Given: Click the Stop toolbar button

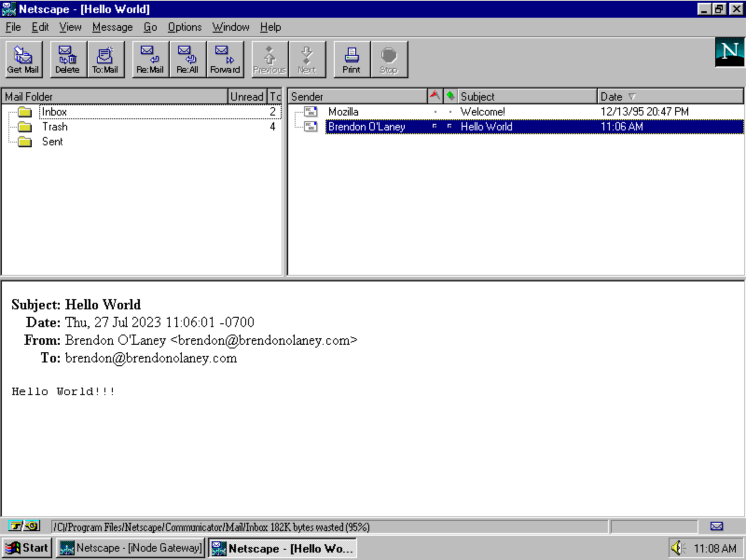Looking at the screenshot, I should point(389,59).
